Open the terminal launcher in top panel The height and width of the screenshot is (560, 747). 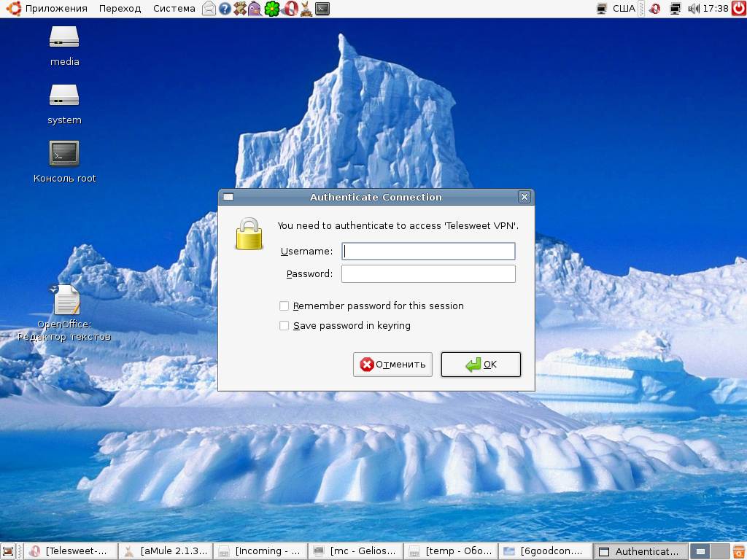[322, 9]
